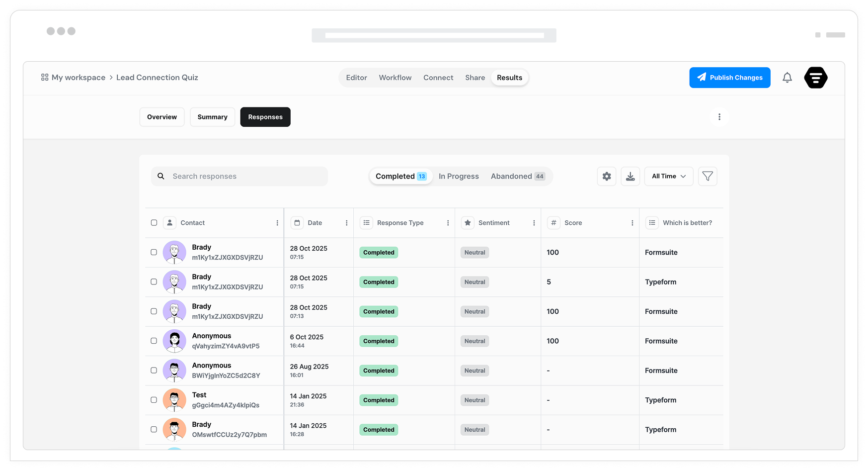The image size is (868, 471).
Task: Select the Test contact row checkbox
Action: 154,400
